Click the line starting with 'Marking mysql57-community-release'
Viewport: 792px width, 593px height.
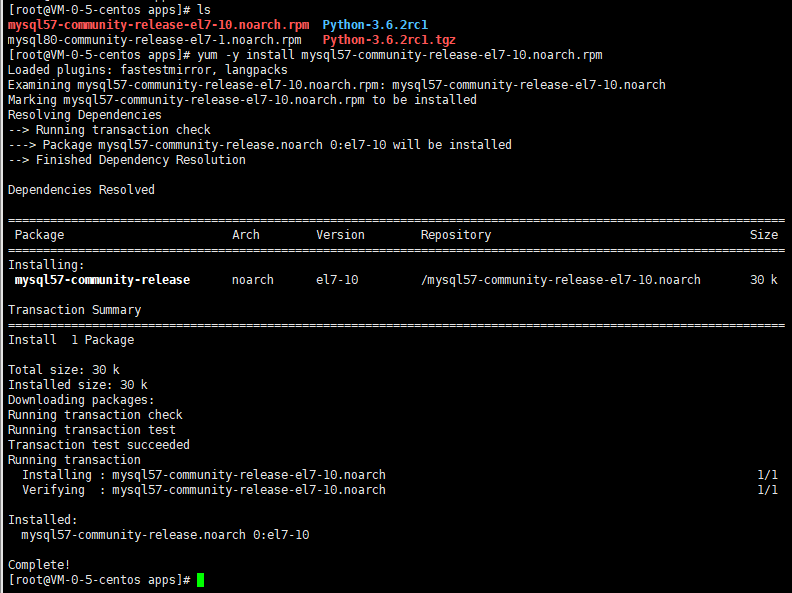tap(242, 100)
